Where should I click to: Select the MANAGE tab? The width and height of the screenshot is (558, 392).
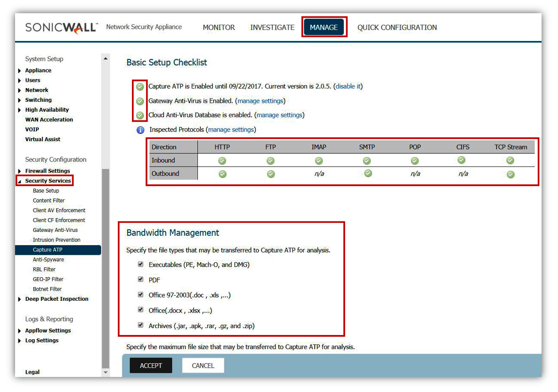tap(324, 27)
